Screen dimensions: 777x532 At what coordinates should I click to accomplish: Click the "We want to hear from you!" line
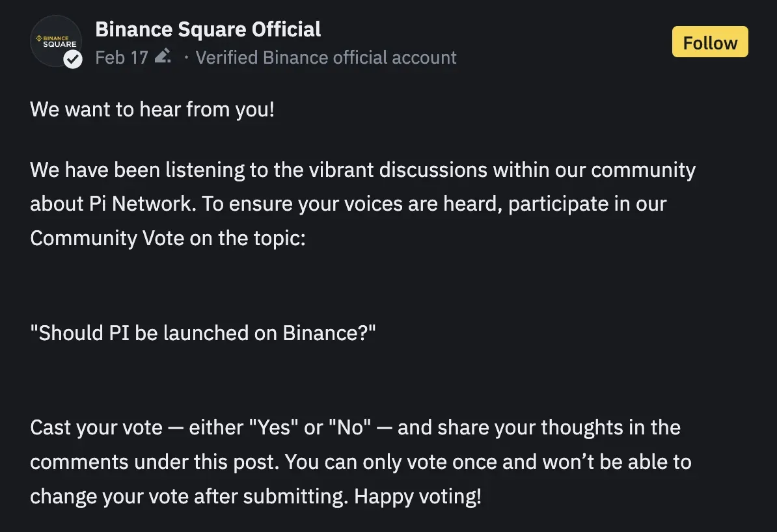(x=152, y=109)
